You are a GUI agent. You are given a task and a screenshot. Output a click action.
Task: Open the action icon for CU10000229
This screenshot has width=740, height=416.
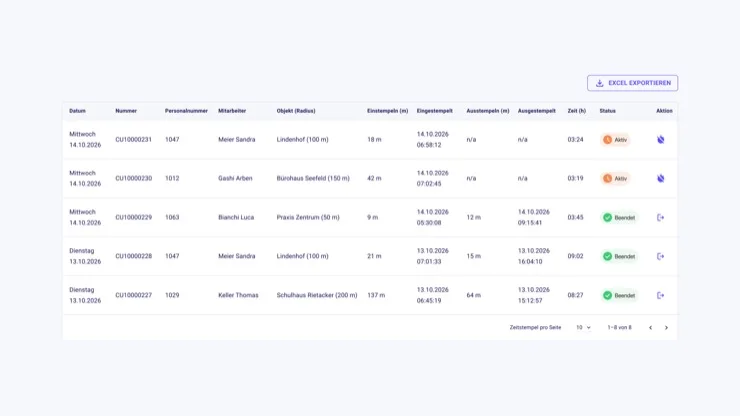661,217
